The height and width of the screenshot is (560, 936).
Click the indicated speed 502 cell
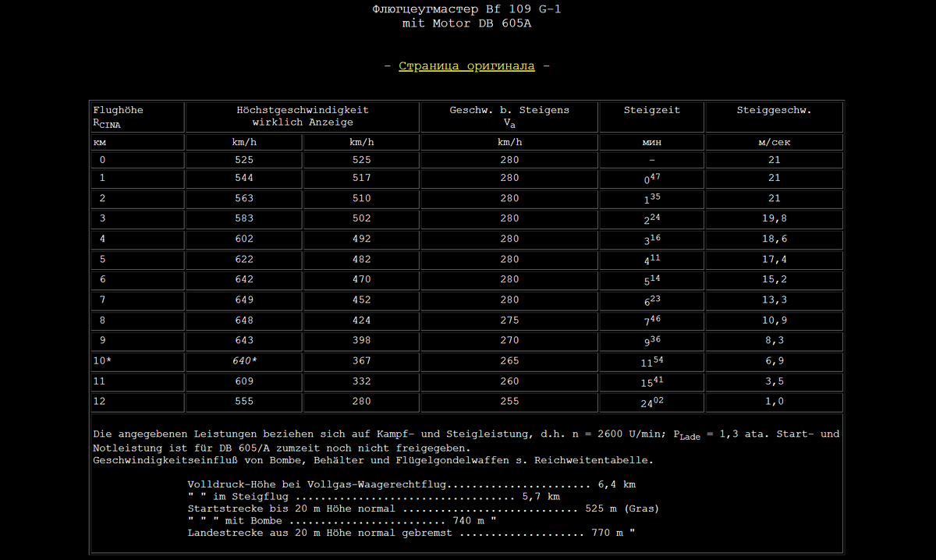(361, 219)
